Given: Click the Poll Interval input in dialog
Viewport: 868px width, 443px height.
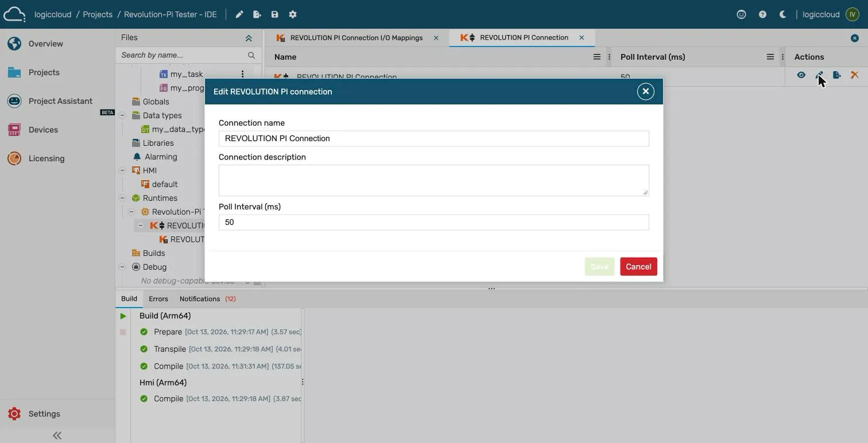Looking at the screenshot, I should (x=434, y=222).
